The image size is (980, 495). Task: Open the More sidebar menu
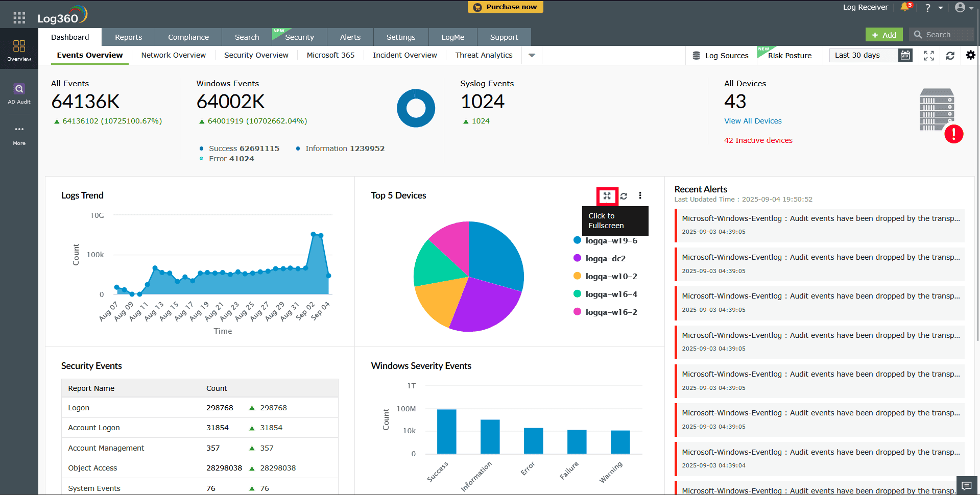[19, 135]
